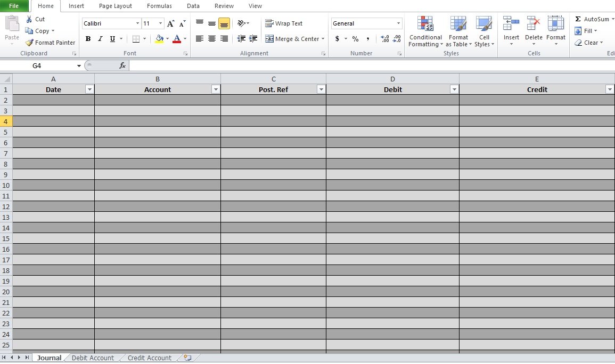The width and height of the screenshot is (615, 364).
Task: Click the Cut scissors icon
Action: click(29, 19)
